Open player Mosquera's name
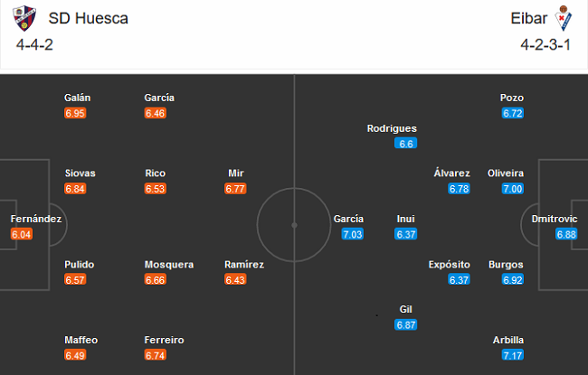 [168, 265]
